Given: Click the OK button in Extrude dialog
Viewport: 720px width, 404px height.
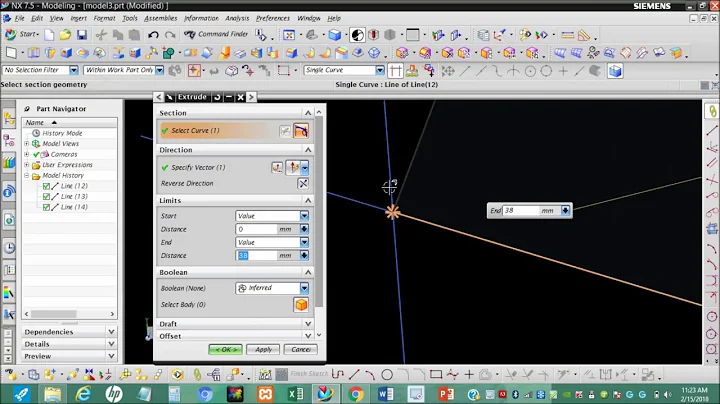Looking at the screenshot, I should tap(225, 349).
